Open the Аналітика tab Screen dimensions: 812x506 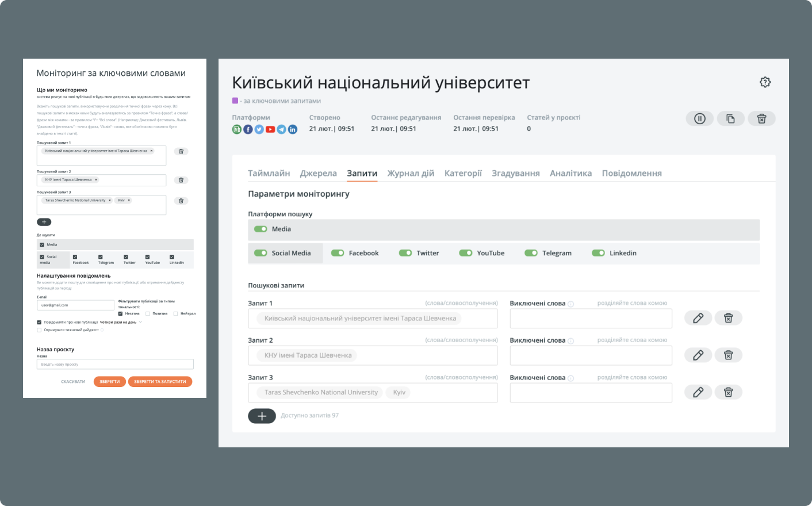click(570, 173)
